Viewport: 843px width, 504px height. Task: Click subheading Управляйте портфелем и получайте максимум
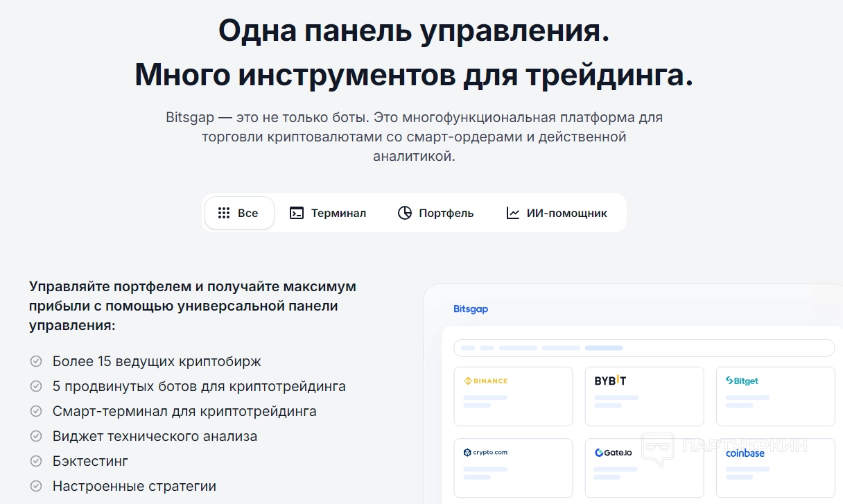[x=193, y=305]
